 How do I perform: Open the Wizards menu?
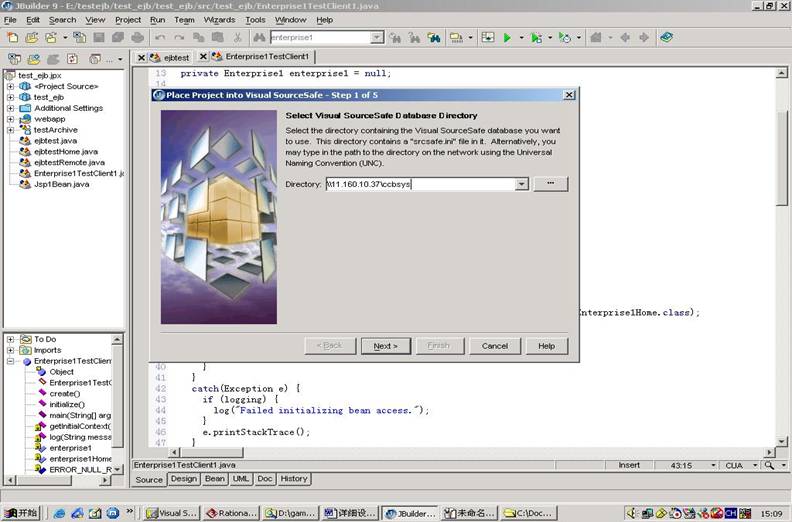click(219, 19)
